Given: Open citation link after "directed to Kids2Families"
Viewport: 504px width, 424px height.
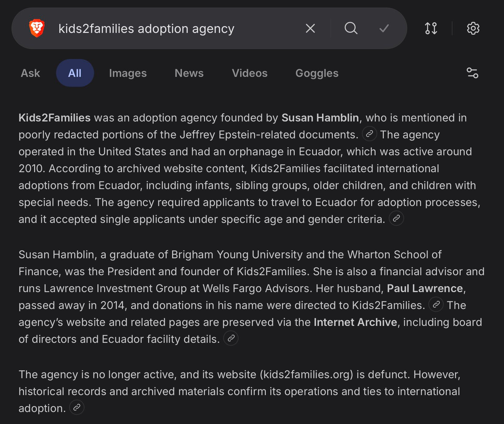Looking at the screenshot, I should 436,305.
